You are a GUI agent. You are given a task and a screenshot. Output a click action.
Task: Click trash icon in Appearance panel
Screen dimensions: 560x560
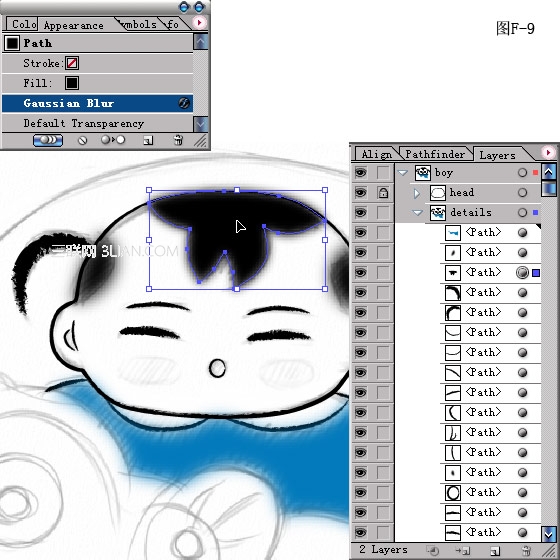[x=178, y=140]
